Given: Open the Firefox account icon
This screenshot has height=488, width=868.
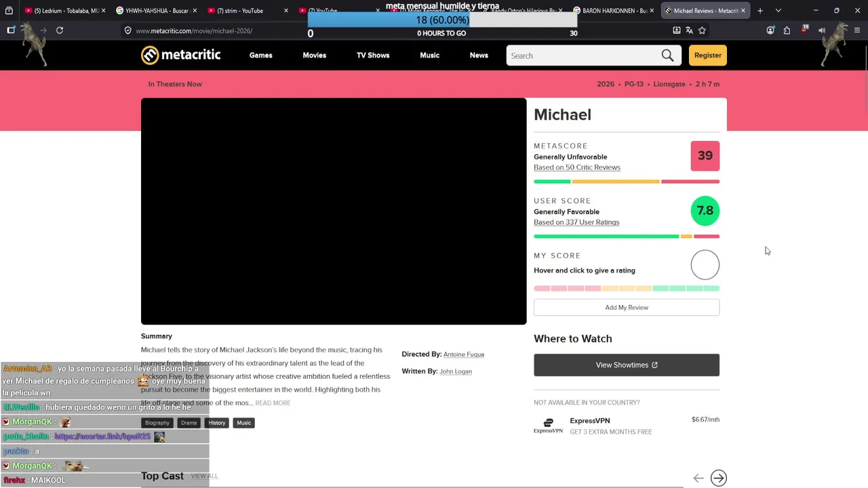Looking at the screenshot, I should pos(770,30).
